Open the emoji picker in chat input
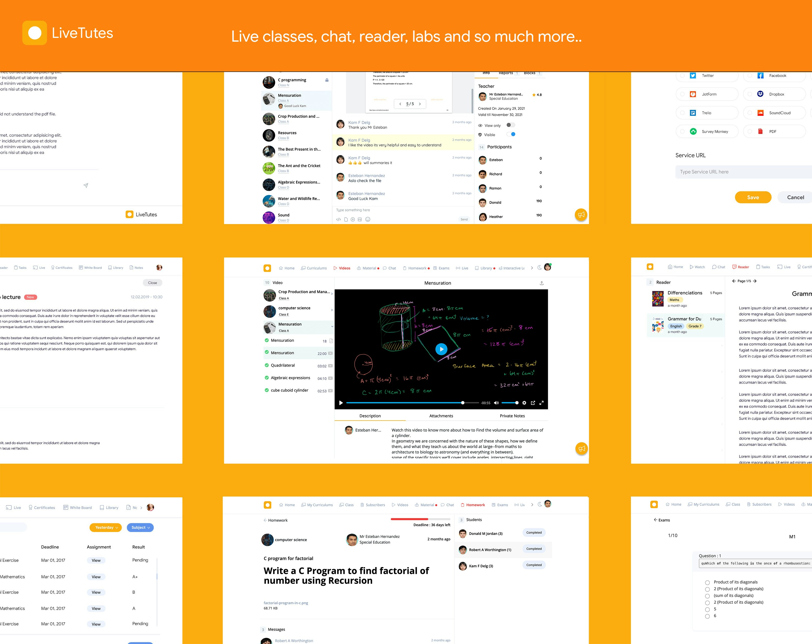The height and width of the screenshot is (644, 812). click(x=368, y=219)
